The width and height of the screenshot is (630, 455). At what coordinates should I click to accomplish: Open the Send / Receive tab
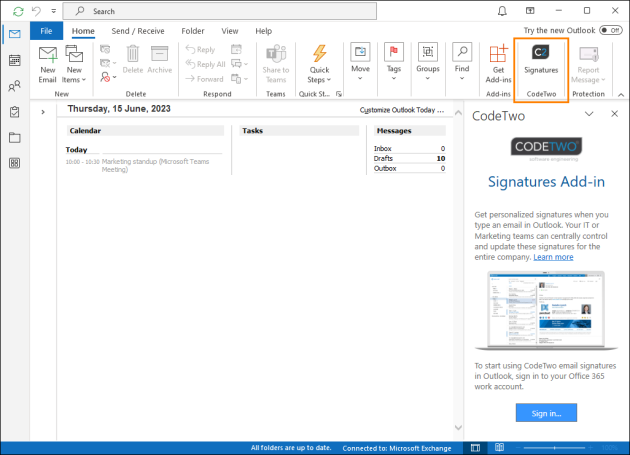click(x=138, y=31)
